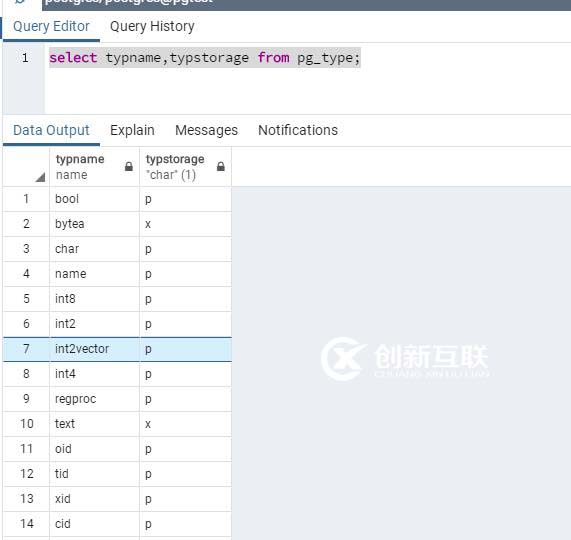Click typstorage value 'p' for bool
The image size is (571, 540).
tap(185, 199)
